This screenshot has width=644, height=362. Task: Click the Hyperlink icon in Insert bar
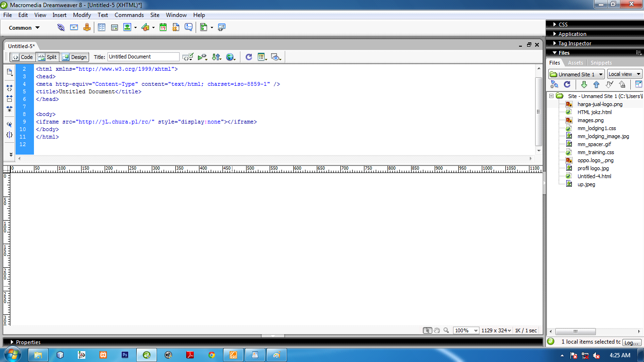(61, 27)
